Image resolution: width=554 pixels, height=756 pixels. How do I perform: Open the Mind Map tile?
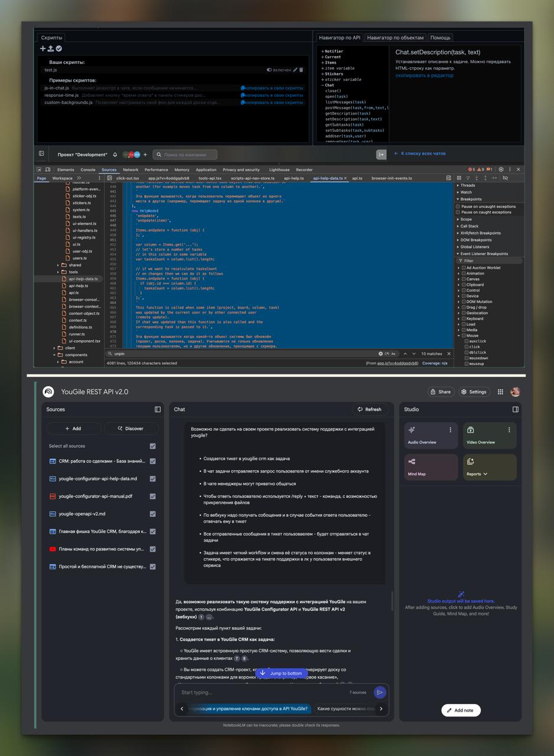[x=431, y=467]
